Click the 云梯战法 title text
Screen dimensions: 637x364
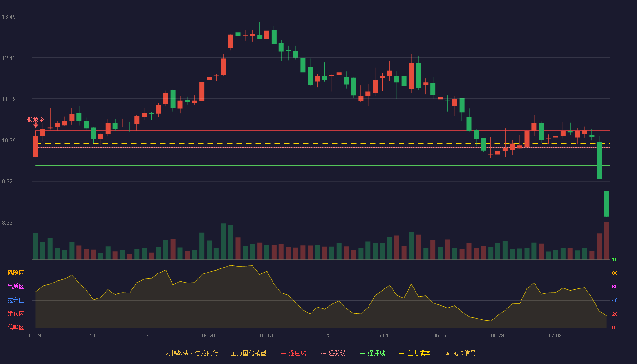[x=177, y=353]
